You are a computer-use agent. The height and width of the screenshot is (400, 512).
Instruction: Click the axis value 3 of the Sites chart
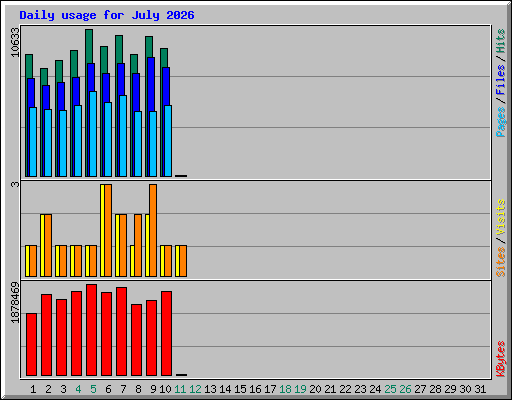point(15,184)
